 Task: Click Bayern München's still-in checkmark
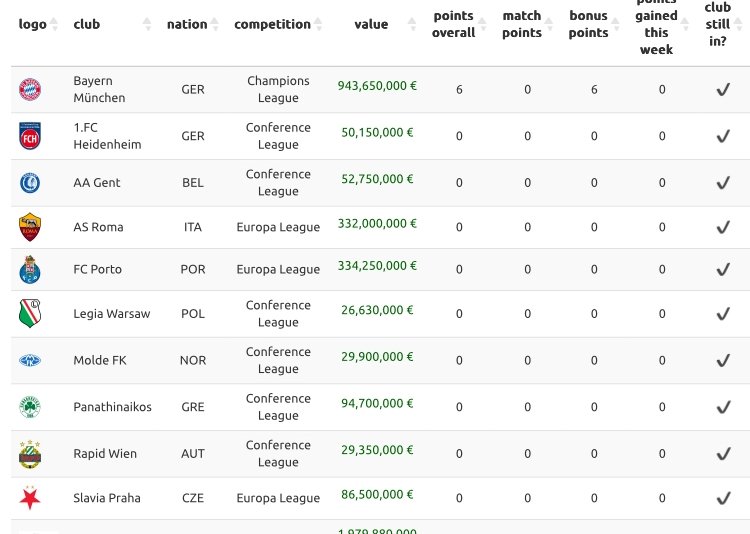coord(723,90)
